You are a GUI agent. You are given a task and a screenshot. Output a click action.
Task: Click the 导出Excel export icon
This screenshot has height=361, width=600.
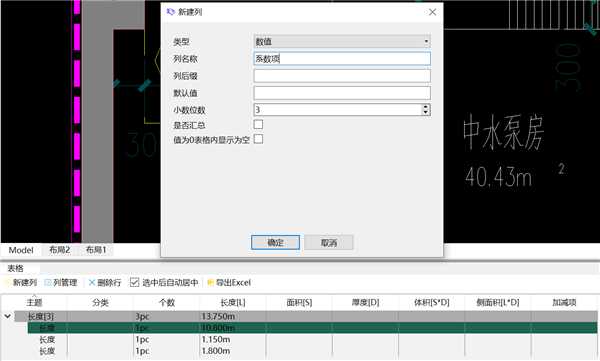coord(210,283)
